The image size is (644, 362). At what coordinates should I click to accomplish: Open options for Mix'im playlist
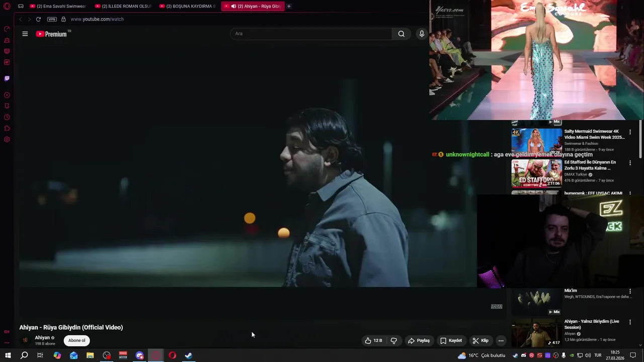(630, 291)
